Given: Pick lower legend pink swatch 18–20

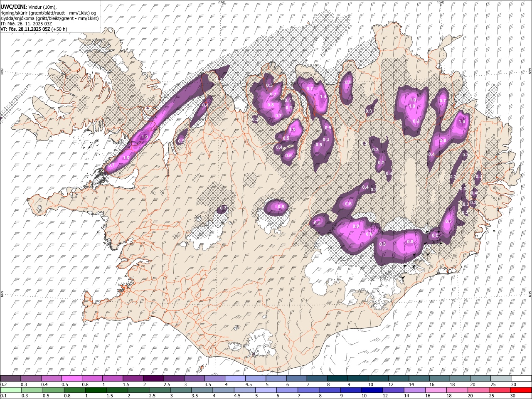Looking at the screenshot, I should click(x=457, y=390).
